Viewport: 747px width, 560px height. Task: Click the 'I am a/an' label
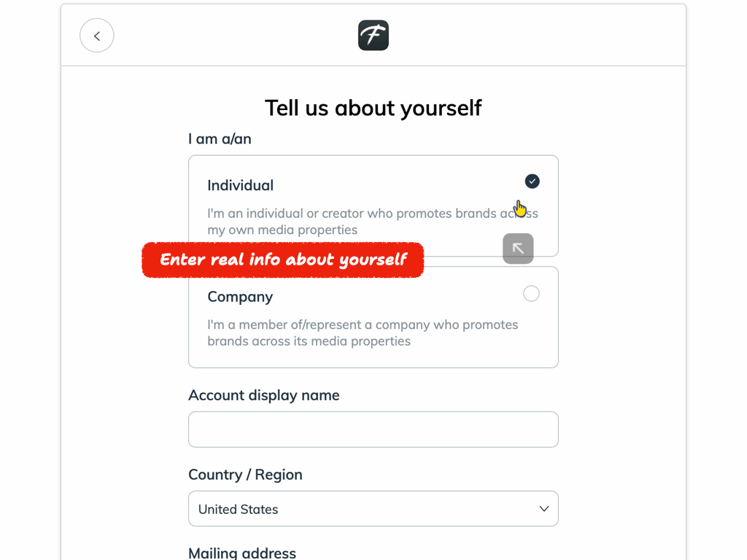[x=220, y=139]
